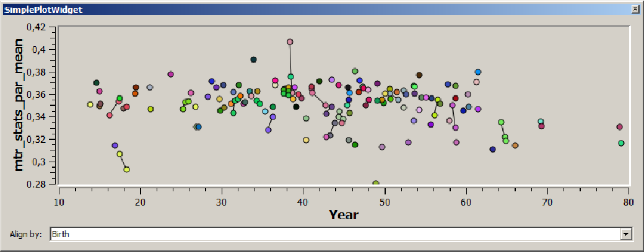Click the SimplePlotWidget title bar text
This screenshot has height=252, width=644.
[x=43, y=10]
